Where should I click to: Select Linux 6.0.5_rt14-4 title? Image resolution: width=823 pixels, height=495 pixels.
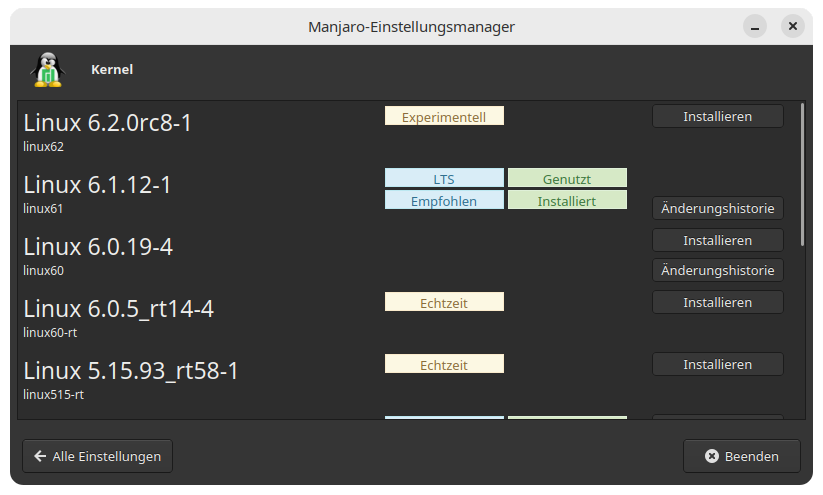119,309
